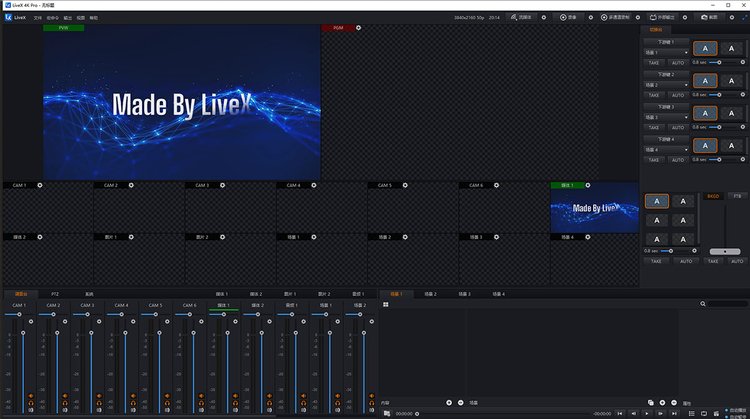Click TAKE button for downstream key 1

tap(653, 62)
